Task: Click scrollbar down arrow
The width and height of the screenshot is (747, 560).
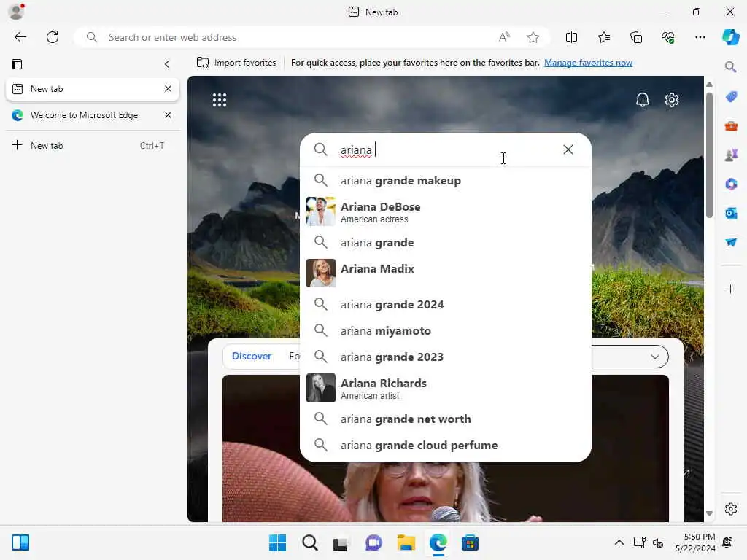Action: pyautogui.click(x=709, y=513)
